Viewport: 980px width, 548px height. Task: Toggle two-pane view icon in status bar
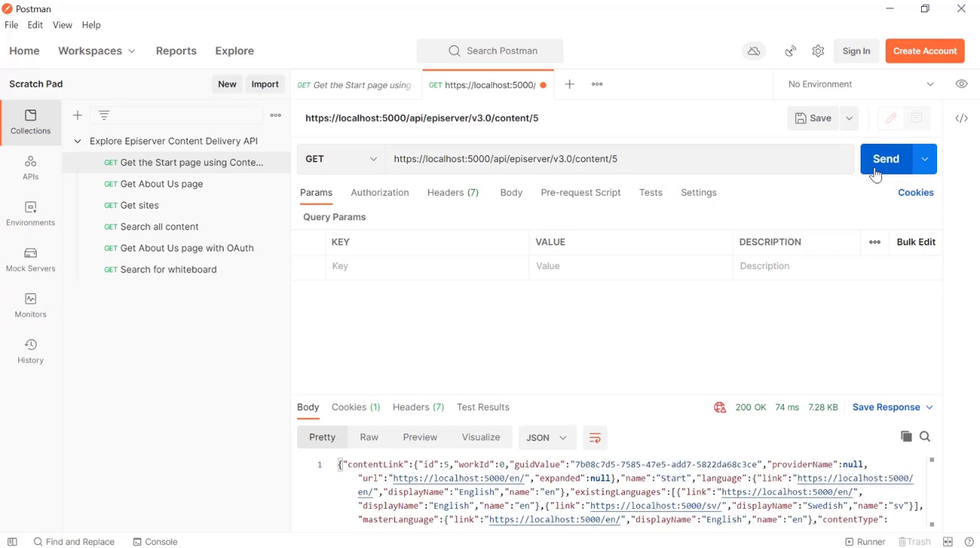coord(948,542)
